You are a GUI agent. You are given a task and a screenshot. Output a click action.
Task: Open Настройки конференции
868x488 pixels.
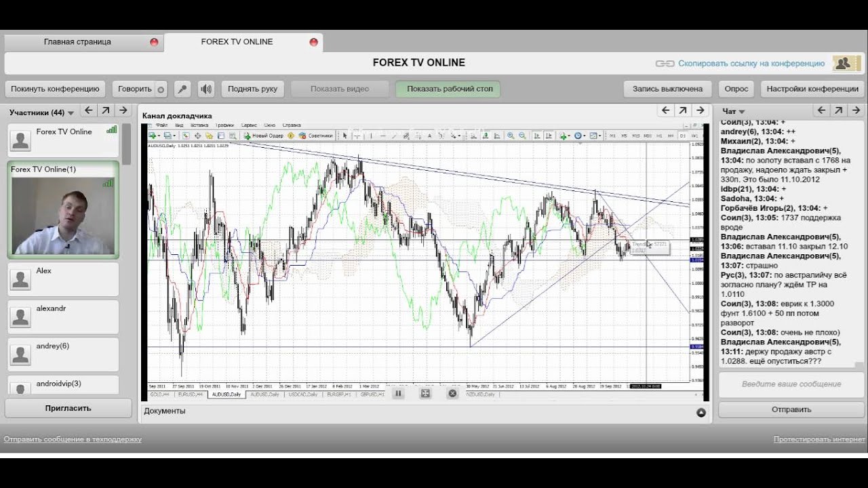click(812, 89)
